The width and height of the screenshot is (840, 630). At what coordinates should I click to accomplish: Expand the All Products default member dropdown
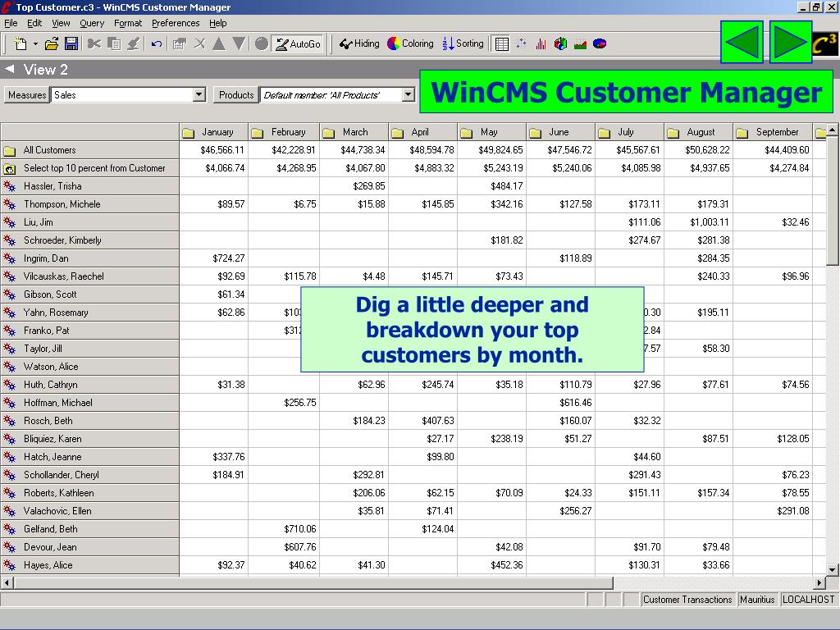[409, 95]
